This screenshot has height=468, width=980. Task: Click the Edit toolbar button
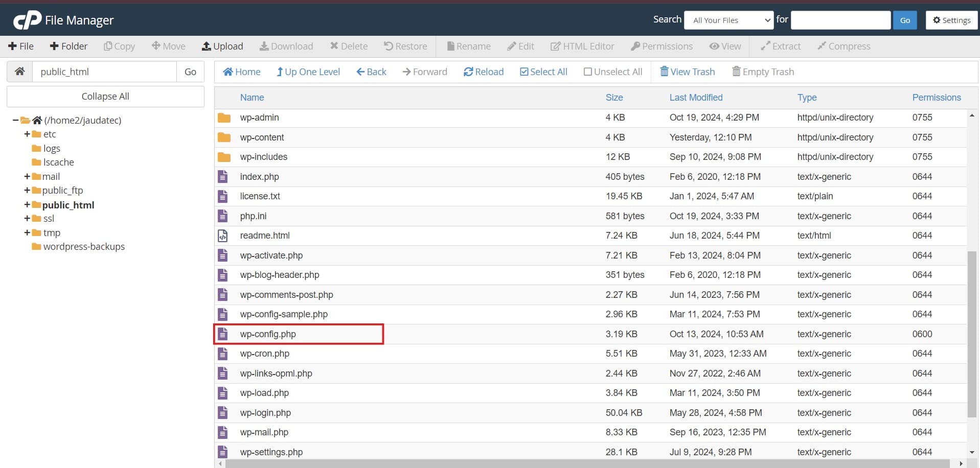pyautogui.click(x=520, y=46)
